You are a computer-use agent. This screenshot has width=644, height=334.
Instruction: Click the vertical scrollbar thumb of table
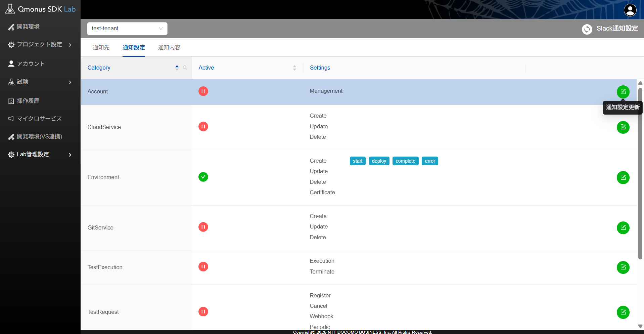tap(640, 173)
